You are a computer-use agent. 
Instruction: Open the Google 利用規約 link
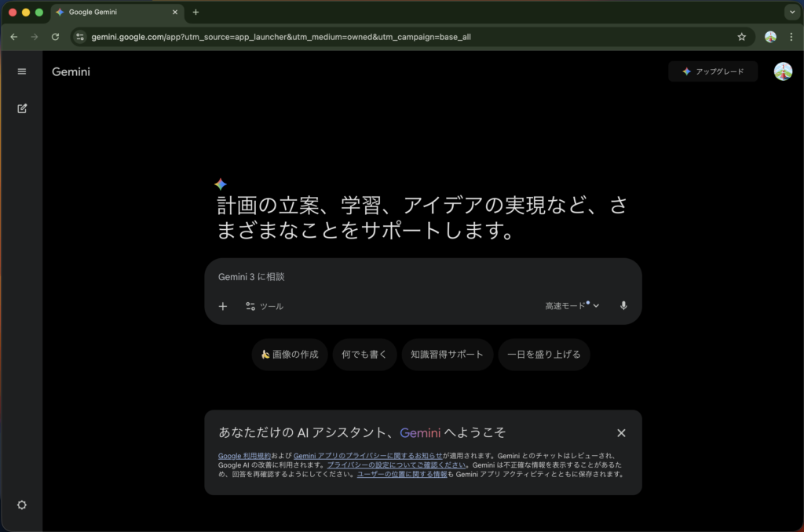tap(244, 456)
